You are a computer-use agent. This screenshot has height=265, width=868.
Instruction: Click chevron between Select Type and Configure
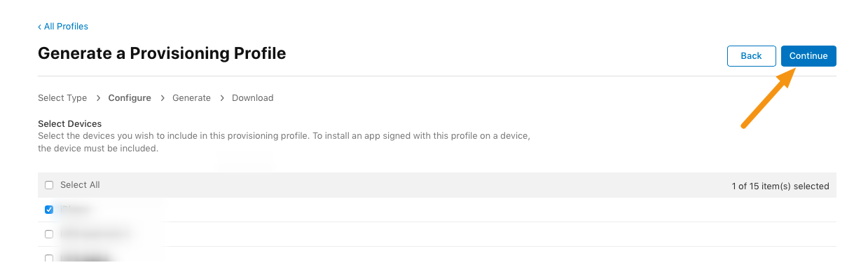pyautogui.click(x=98, y=98)
